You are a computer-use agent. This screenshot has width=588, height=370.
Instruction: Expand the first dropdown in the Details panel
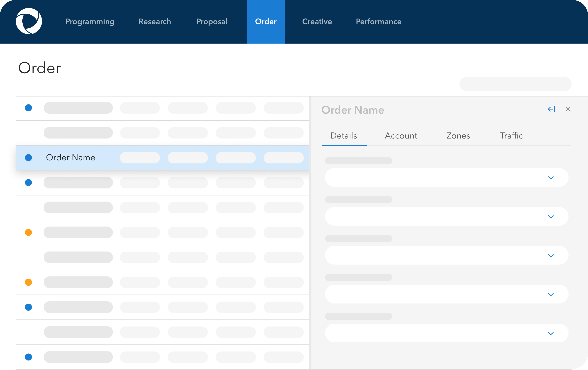[x=551, y=178]
